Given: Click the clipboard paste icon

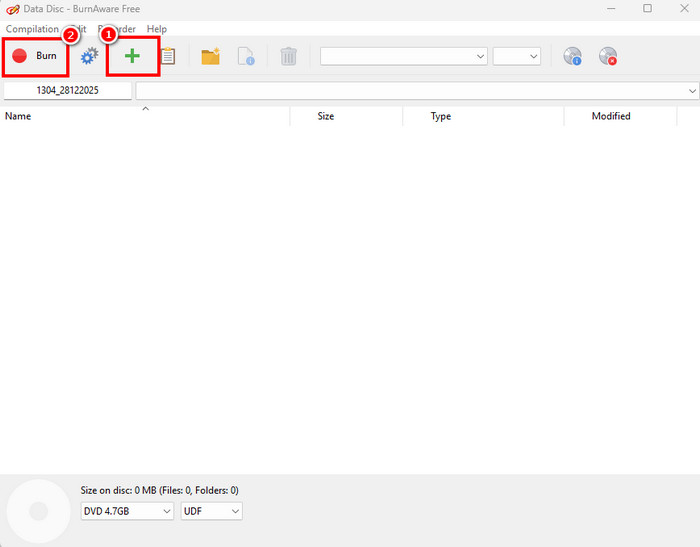Looking at the screenshot, I should [168, 57].
